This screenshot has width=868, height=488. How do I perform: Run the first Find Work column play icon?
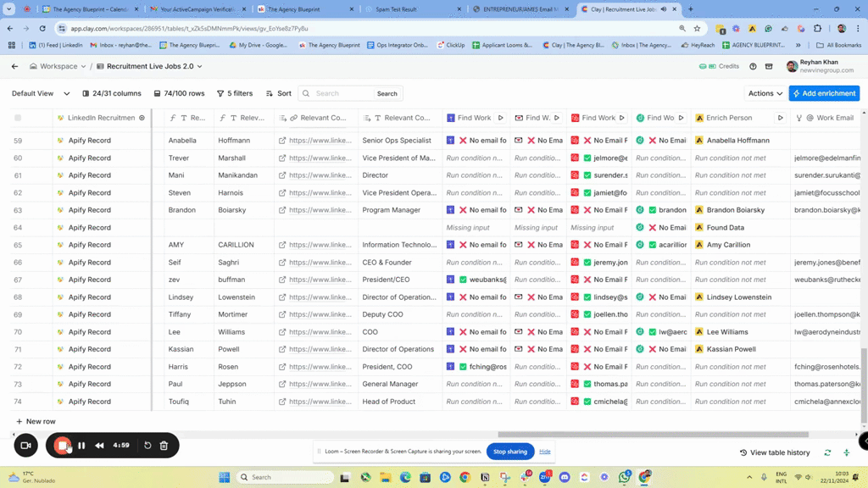click(x=500, y=118)
